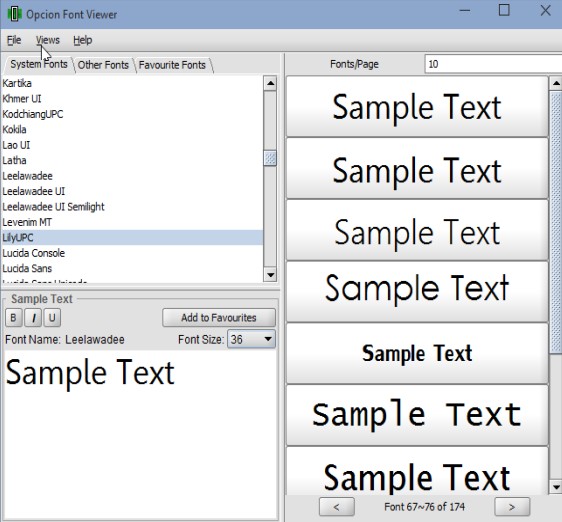Screen dimensions: 562x522
Task: Open the File menu
Action: pos(14,40)
